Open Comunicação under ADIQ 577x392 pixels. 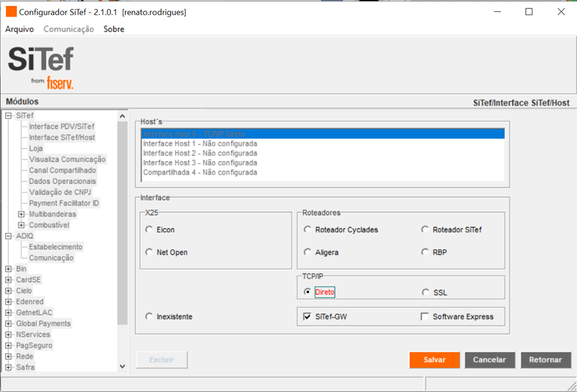pos(51,258)
